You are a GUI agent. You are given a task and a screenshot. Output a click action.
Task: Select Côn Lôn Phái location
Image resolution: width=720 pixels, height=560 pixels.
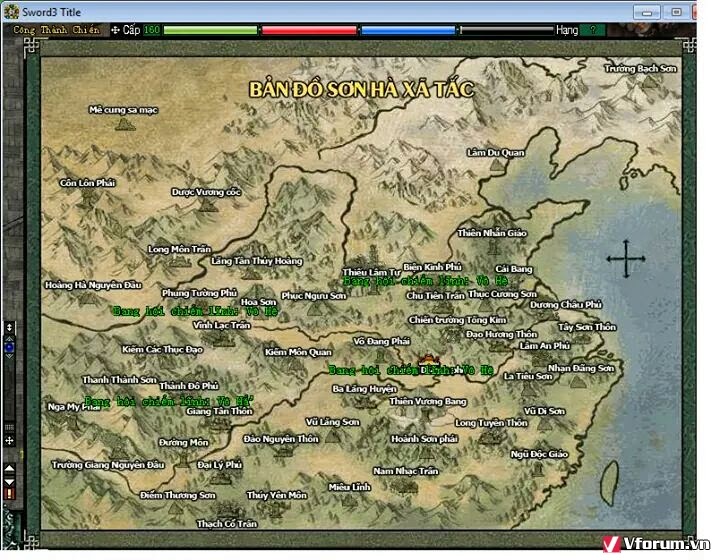(87, 183)
